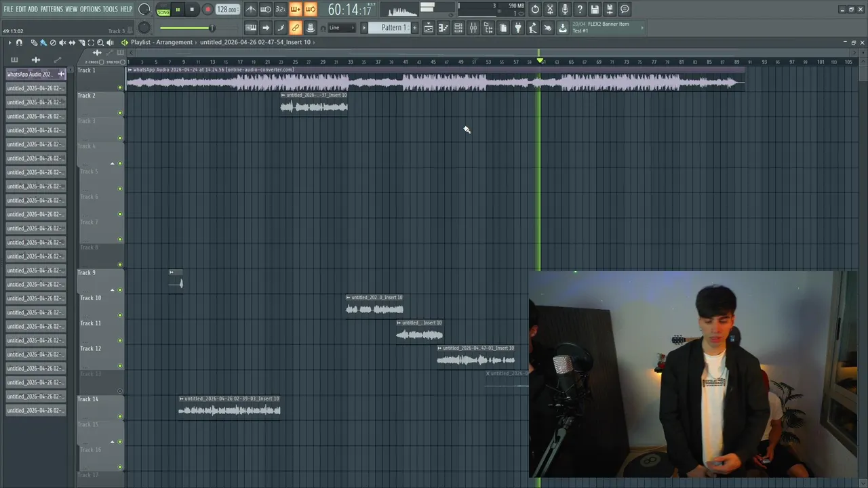Pause playback with the pause button

point(178,9)
